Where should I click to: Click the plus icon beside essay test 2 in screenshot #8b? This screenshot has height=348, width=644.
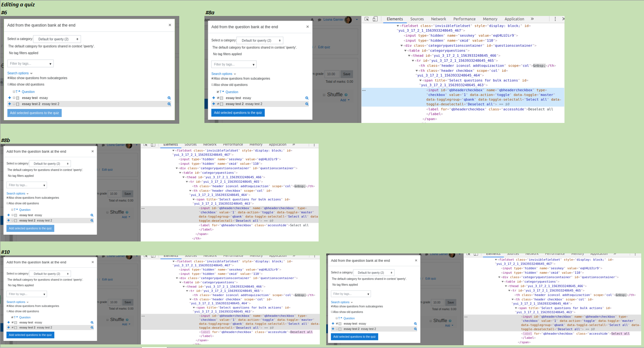click(8, 220)
